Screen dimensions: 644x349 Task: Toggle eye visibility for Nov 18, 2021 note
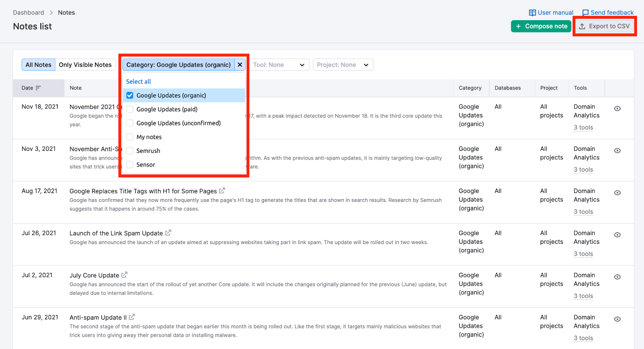(617, 108)
